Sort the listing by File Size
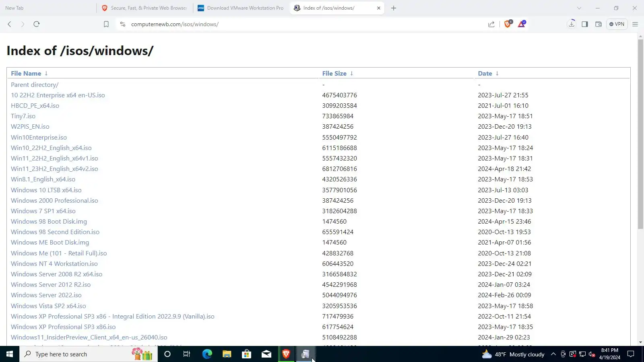 tap(334, 74)
